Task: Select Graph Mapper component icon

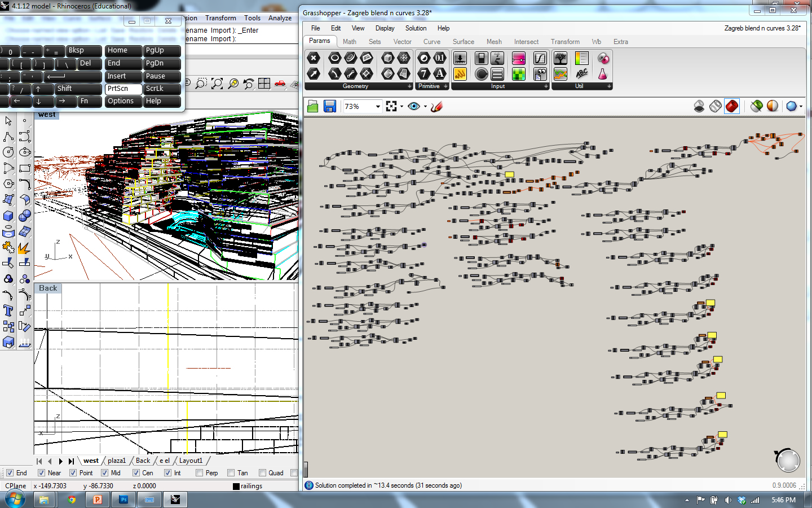Action: tap(540, 58)
